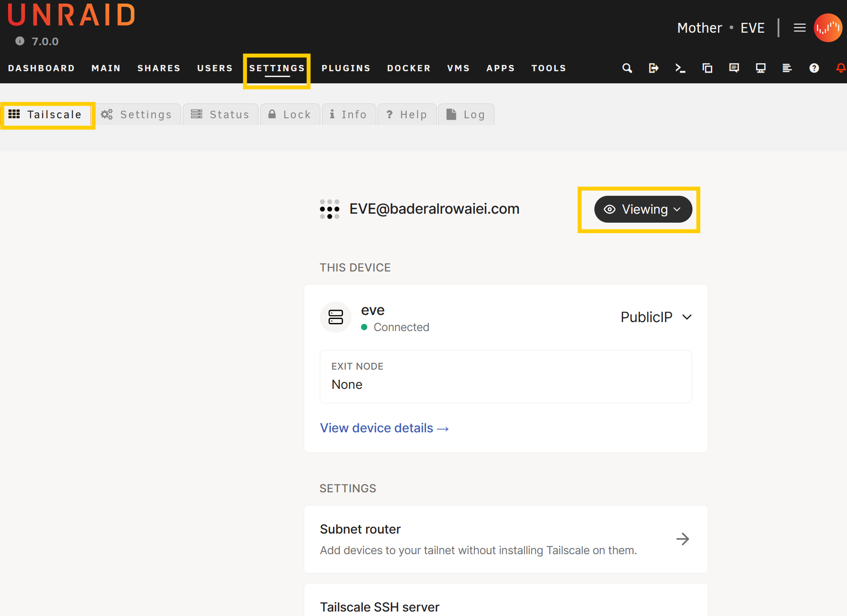Open the Shares menu
This screenshot has height=616, width=847.
click(x=159, y=68)
